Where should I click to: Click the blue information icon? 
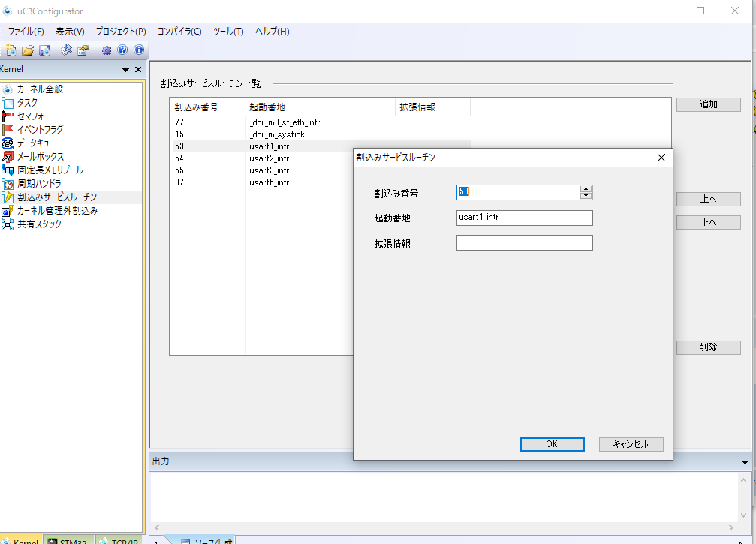click(x=139, y=50)
